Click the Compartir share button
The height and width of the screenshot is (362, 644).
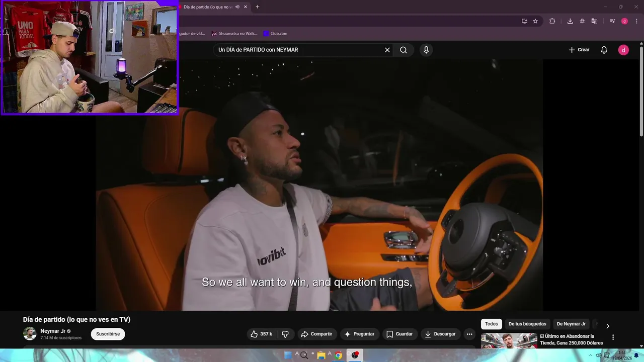(x=316, y=334)
